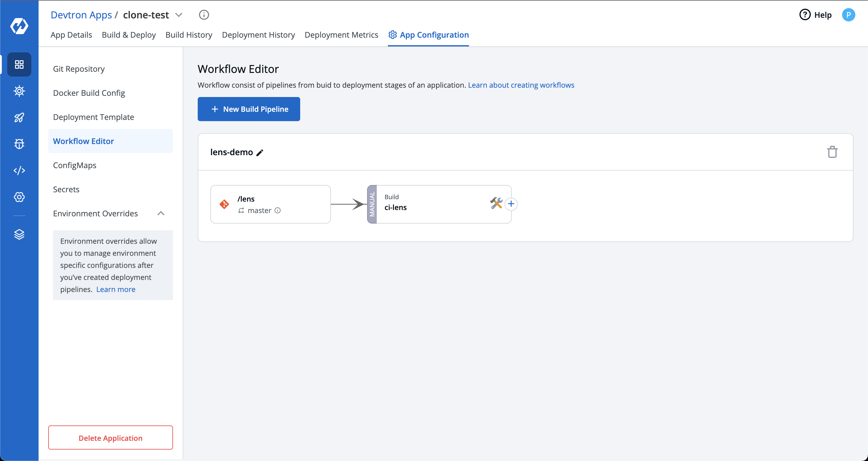Open the app info icon near clone-test
The width and height of the screenshot is (868, 461).
204,15
